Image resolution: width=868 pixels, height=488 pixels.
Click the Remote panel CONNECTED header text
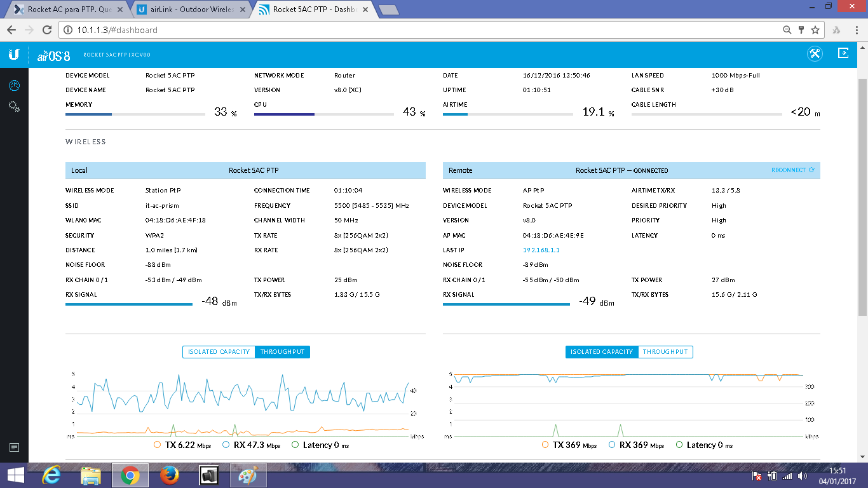click(x=651, y=171)
